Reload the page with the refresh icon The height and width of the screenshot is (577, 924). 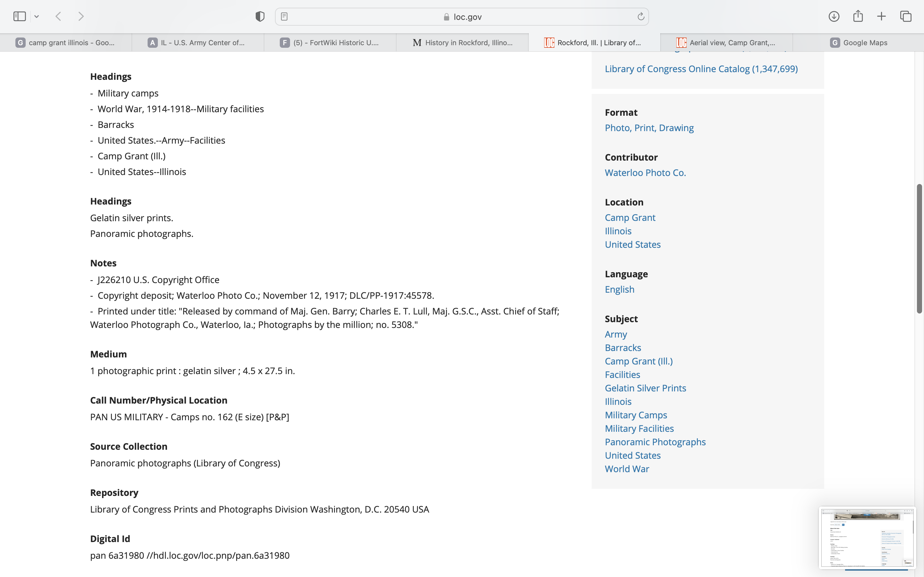641,16
